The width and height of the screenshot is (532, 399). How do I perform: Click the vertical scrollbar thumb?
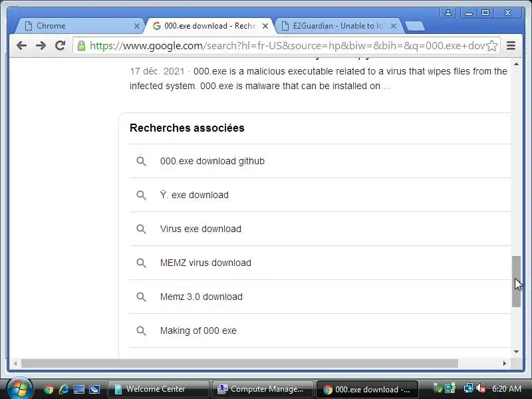click(x=517, y=281)
